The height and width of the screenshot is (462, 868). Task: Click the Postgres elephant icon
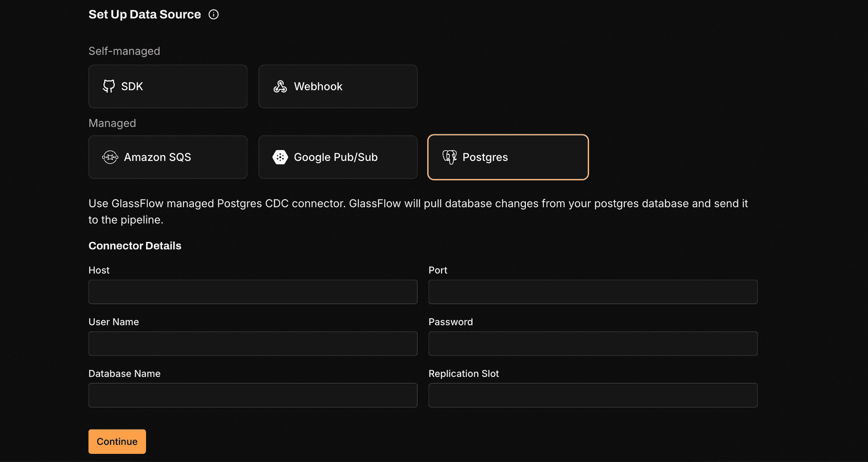pos(449,157)
